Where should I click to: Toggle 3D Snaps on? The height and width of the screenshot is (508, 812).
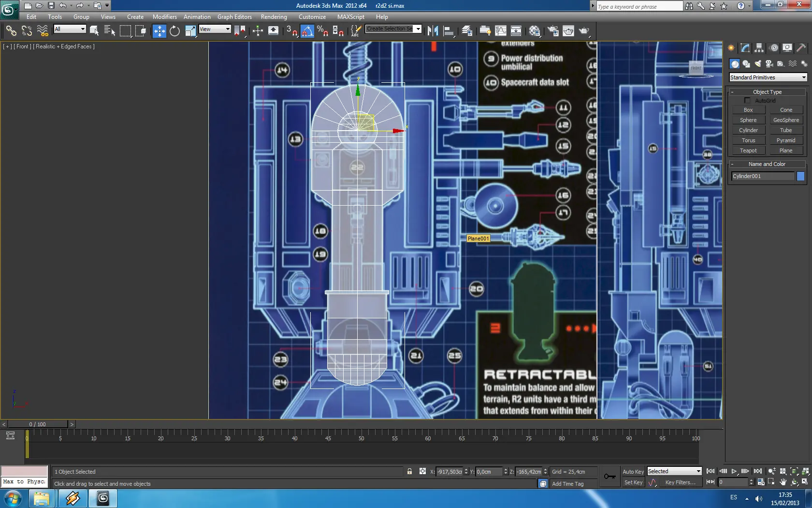pyautogui.click(x=291, y=31)
